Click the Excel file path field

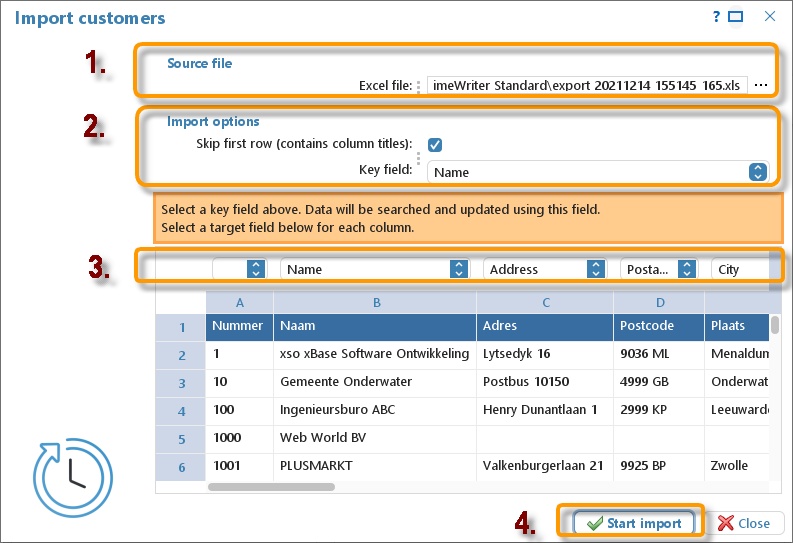[587, 85]
